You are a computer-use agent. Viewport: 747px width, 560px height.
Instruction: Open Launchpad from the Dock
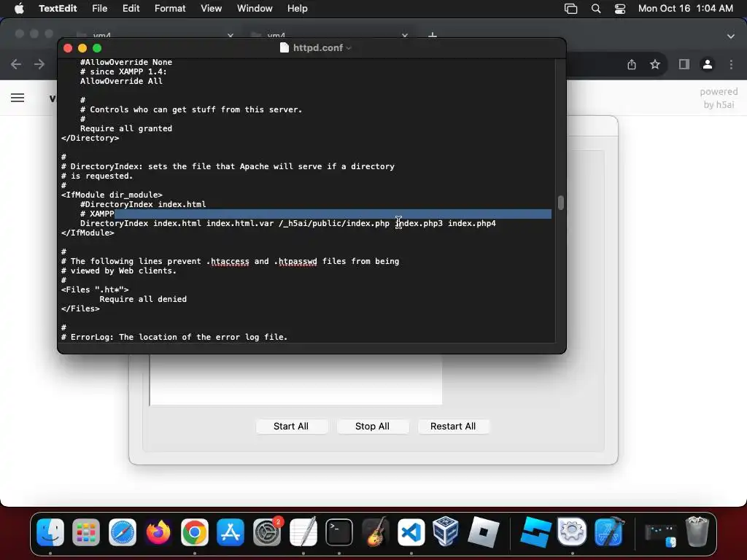[x=86, y=532]
